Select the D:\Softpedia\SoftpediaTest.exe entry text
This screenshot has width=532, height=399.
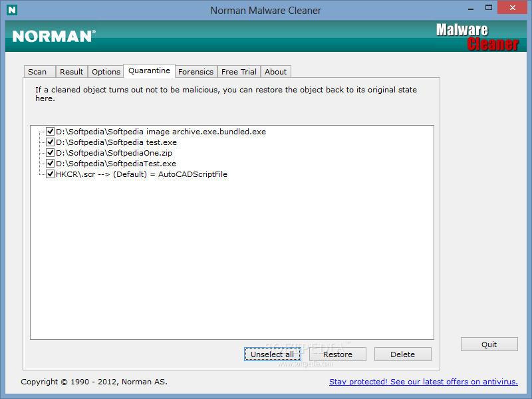tap(116, 164)
